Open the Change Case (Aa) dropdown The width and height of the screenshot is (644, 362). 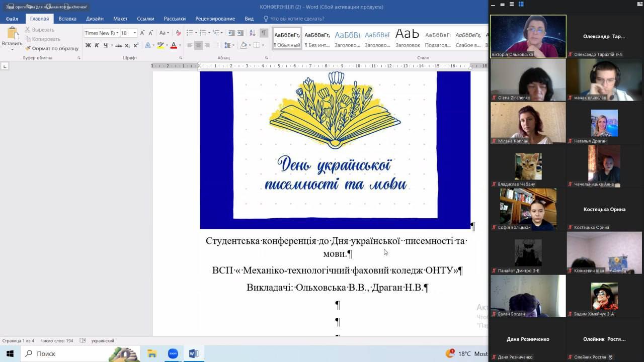pos(164,33)
